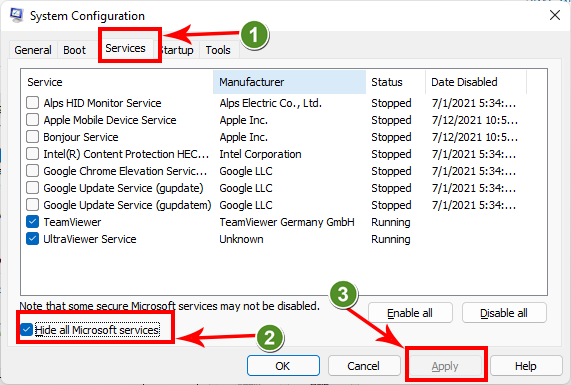Click Alps Electric Co., Ltd. manufacturer cell
Viewport: 571px width, 385px height.
coord(271,103)
